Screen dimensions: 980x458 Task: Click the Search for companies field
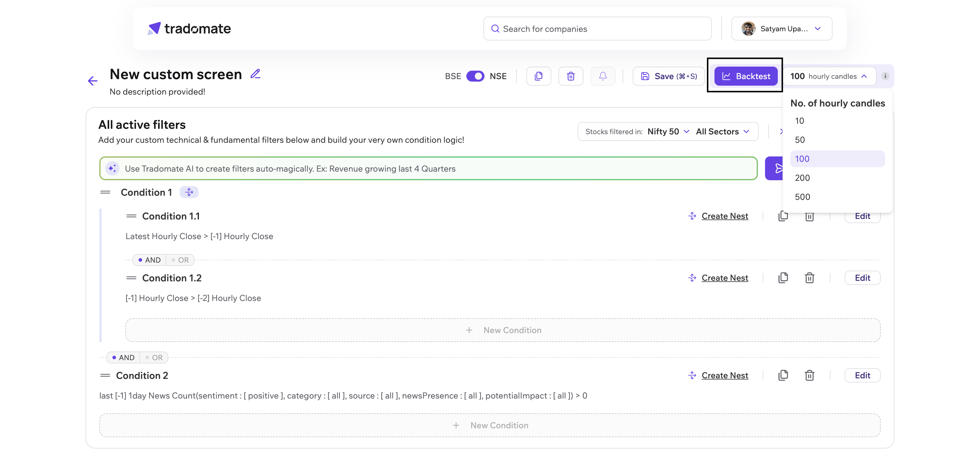tap(597, 29)
